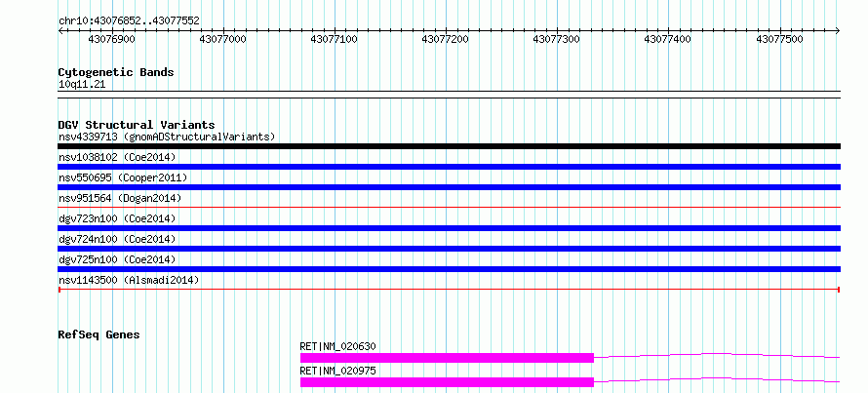Click the 43077000 ruler tick label
The width and height of the screenshot is (868, 393).
222,39
